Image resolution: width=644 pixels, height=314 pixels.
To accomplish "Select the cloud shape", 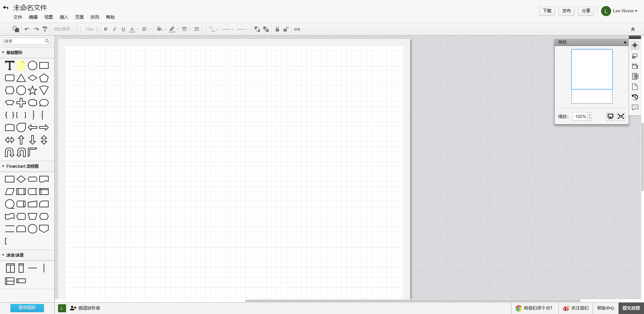I will [33, 103].
